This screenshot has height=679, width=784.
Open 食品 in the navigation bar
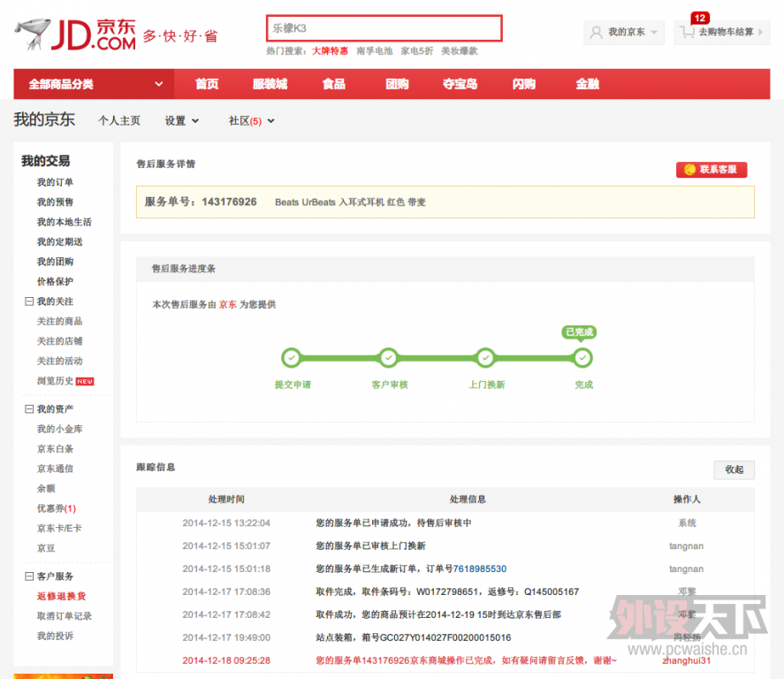coord(334,84)
